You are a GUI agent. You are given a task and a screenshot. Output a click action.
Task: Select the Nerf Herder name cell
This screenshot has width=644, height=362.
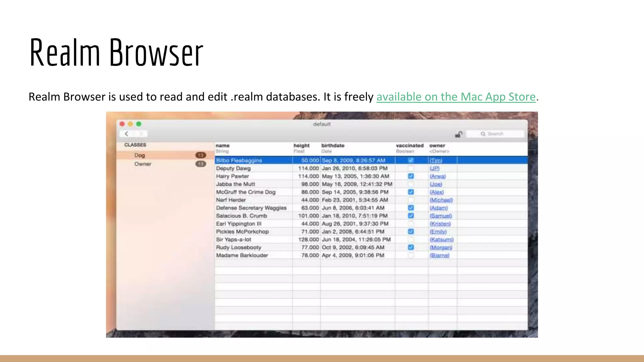coord(253,200)
